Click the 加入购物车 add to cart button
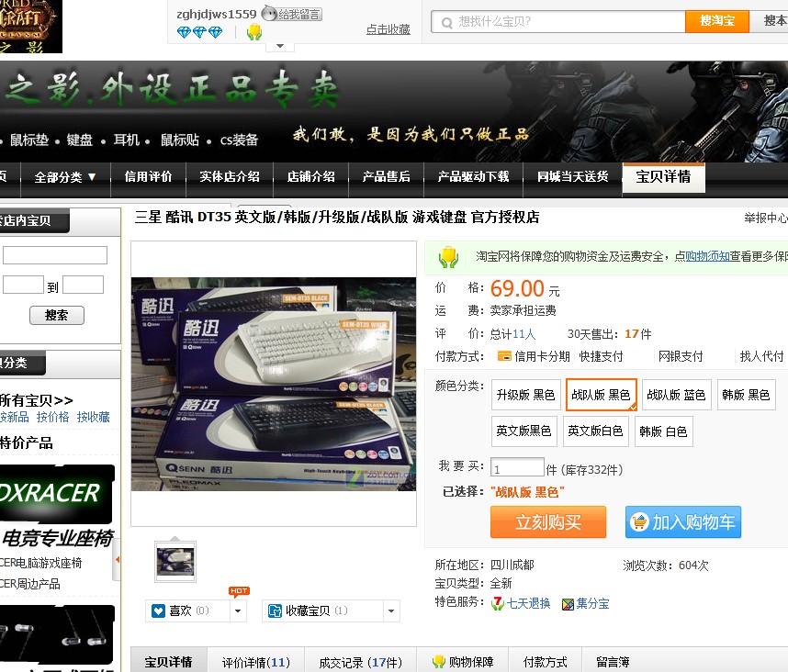This screenshot has height=672, width=788. point(683,522)
